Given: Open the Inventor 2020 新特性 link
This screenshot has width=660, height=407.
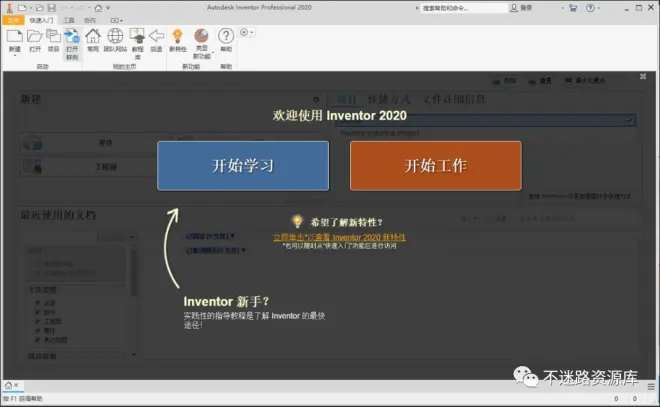Looking at the screenshot, I should [339, 237].
